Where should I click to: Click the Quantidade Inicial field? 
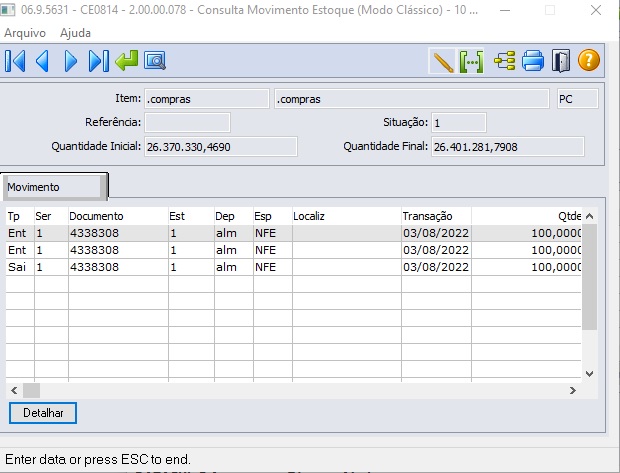pyautogui.click(x=221, y=147)
